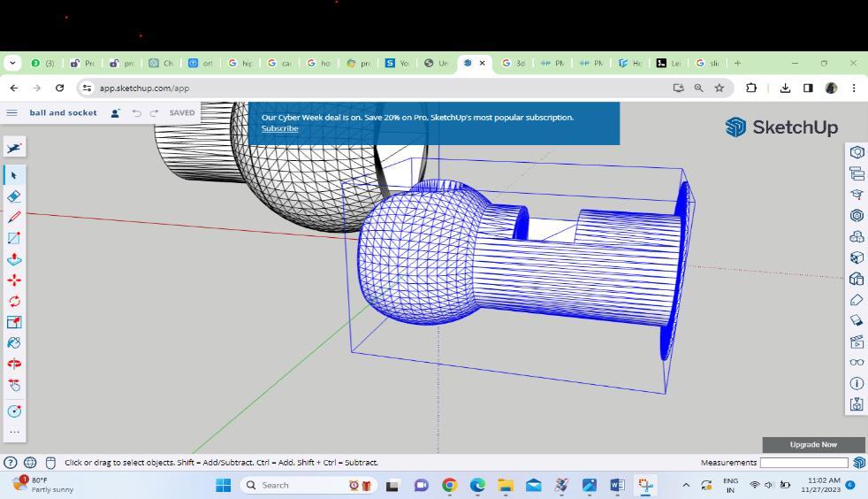The height and width of the screenshot is (499, 868).
Task: Open the Display glasses panel
Action: coord(857,362)
